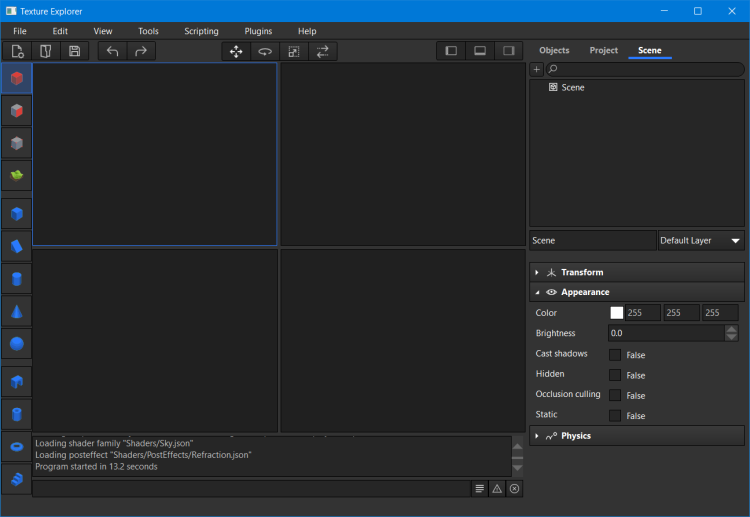Click the Scene name input field

point(592,241)
